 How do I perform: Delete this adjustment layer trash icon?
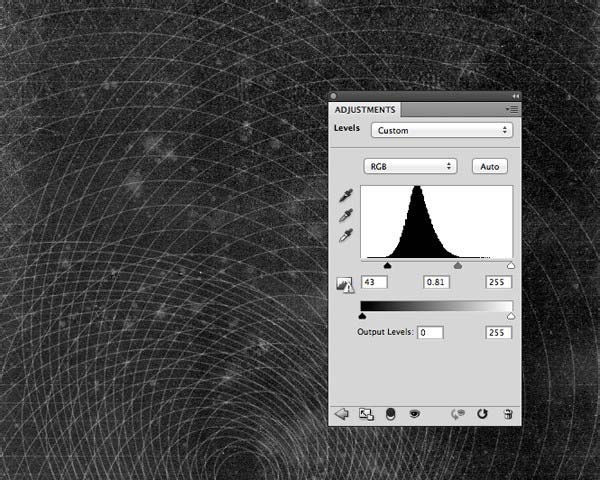tap(508, 414)
